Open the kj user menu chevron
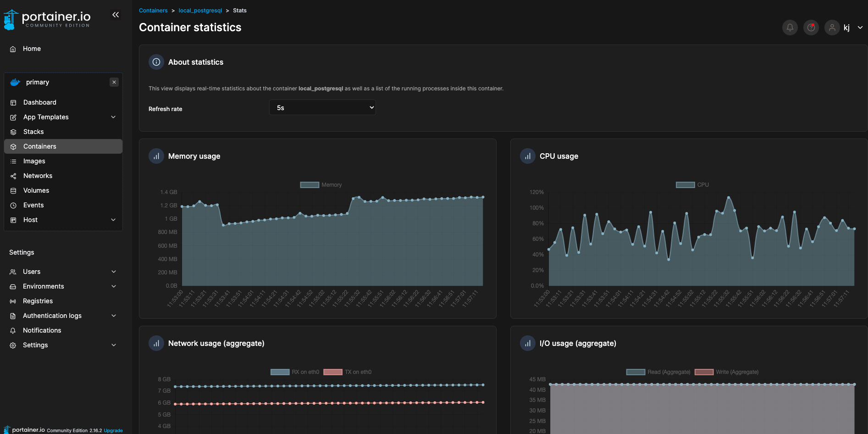The image size is (868, 434). [x=860, y=28]
